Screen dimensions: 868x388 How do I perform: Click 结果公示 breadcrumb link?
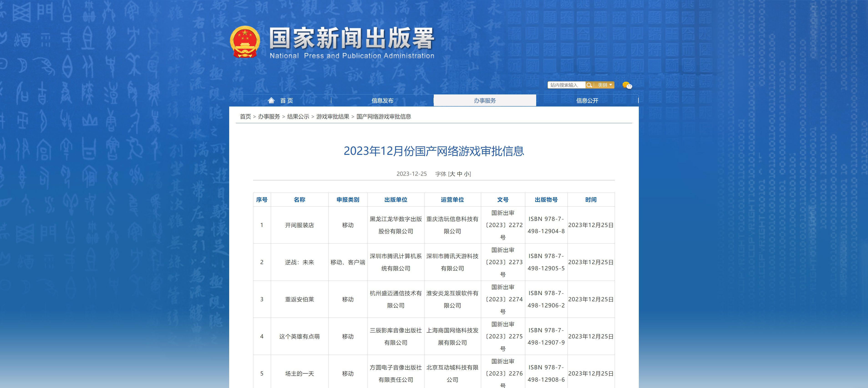click(298, 117)
